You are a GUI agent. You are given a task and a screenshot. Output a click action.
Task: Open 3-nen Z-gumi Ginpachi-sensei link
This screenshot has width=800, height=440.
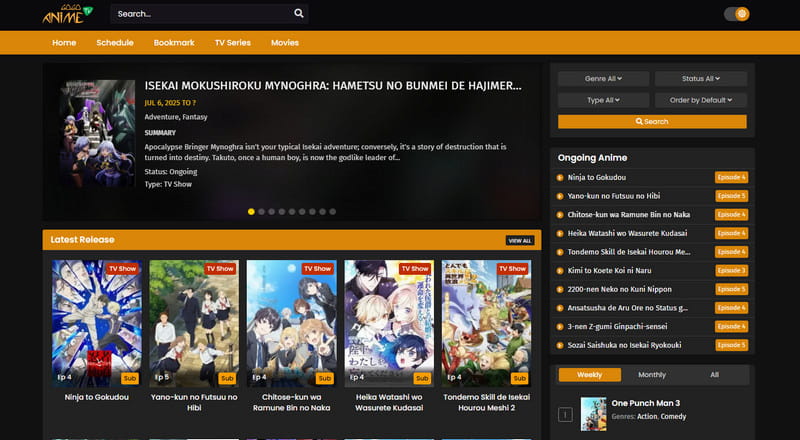[x=617, y=327]
